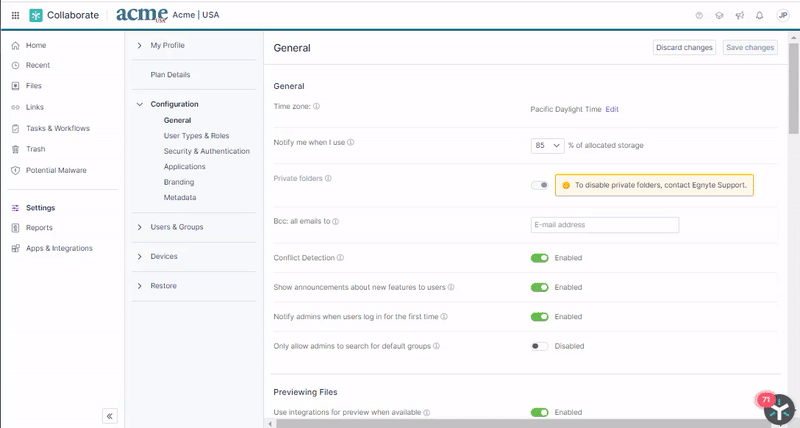Screen dimensions: 800x428
Task: Enable Only allow admins to search default groups
Action: pyautogui.click(x=540, y=346)
